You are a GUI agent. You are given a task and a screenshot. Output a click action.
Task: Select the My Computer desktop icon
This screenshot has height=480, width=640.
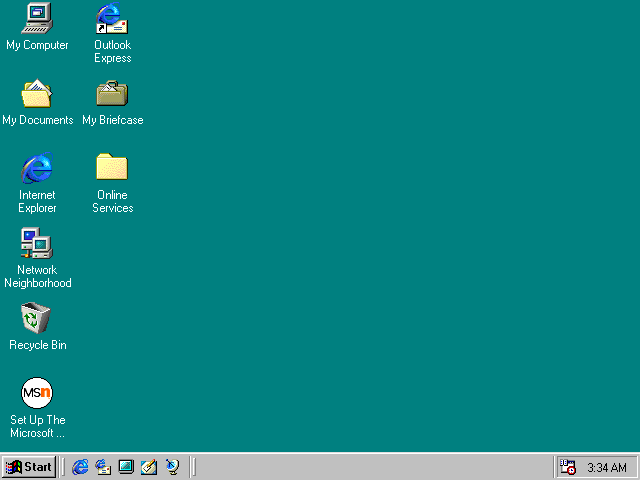37,18
